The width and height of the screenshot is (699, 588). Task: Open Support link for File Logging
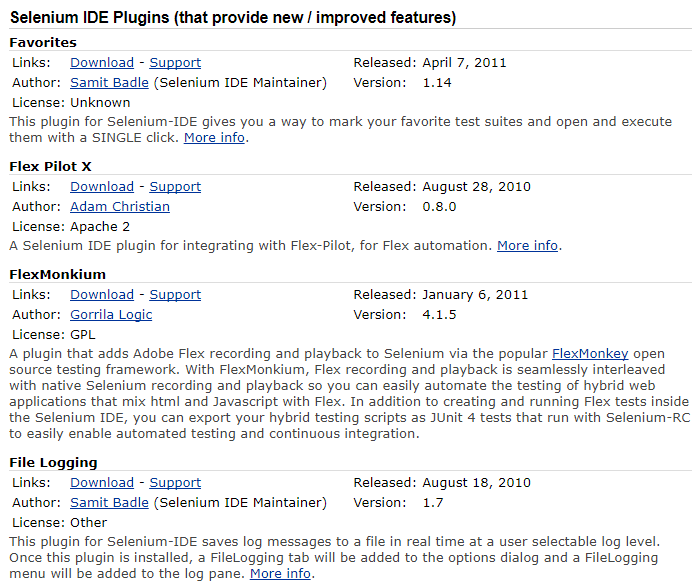[x=175, y=482]
